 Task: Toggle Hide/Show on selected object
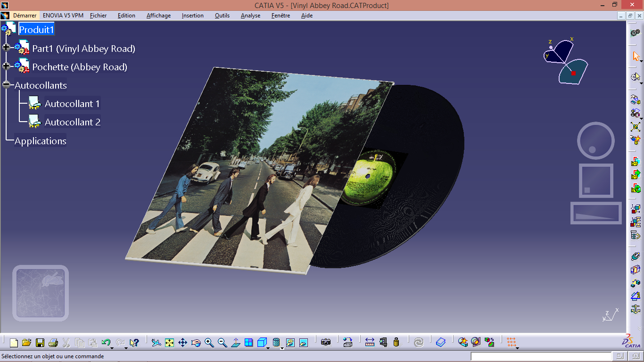pos(290,343)
